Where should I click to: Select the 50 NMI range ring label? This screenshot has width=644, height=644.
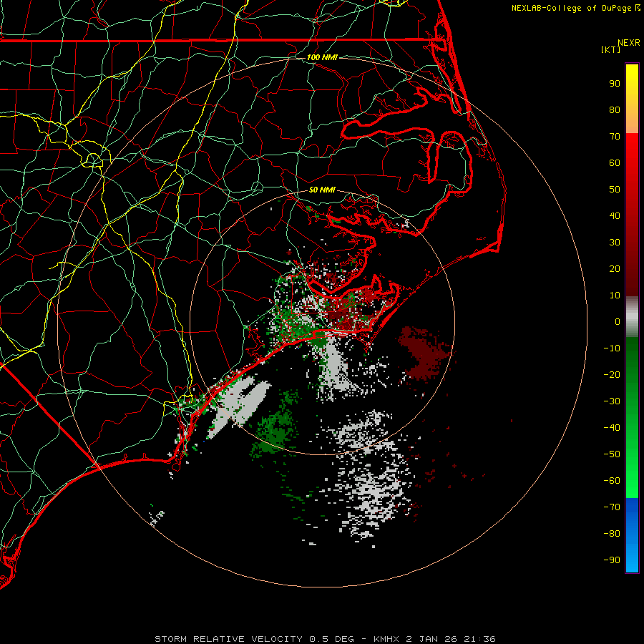coord(322,190)
